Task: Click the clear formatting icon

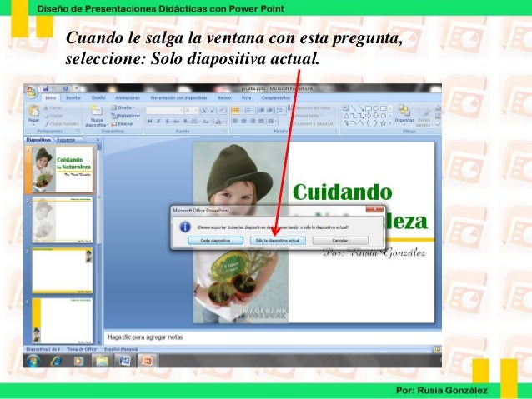Action: pos(223,111)
